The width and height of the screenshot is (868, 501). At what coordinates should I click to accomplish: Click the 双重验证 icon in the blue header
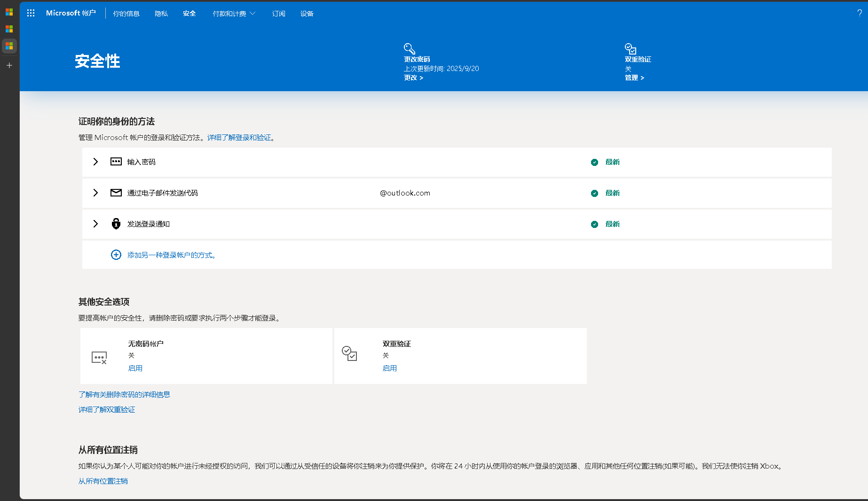(x=631, y=48)
